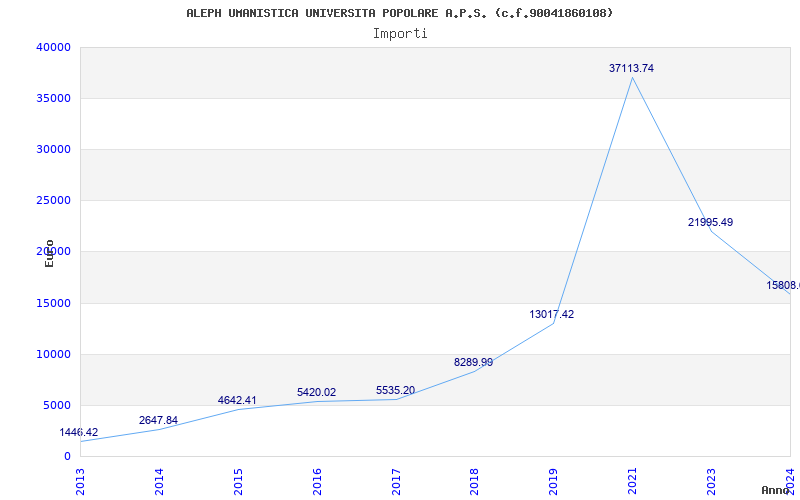800x500 pixels.
Task: Click the y-axis value 25000
Action: 53,201
